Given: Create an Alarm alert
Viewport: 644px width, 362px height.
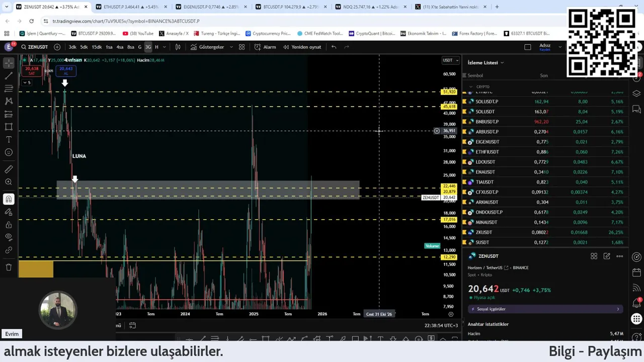Looking at the screenshot, I should point(265,47).
